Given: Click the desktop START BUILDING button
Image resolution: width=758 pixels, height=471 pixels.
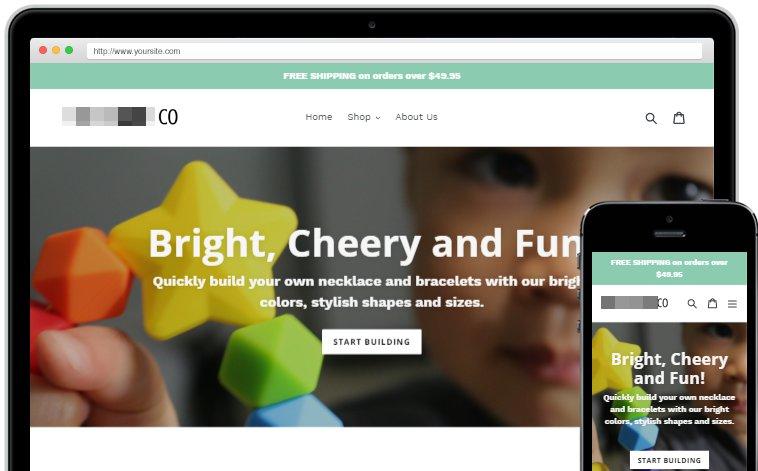Looking at the screenshot, I should coord(372,342).
